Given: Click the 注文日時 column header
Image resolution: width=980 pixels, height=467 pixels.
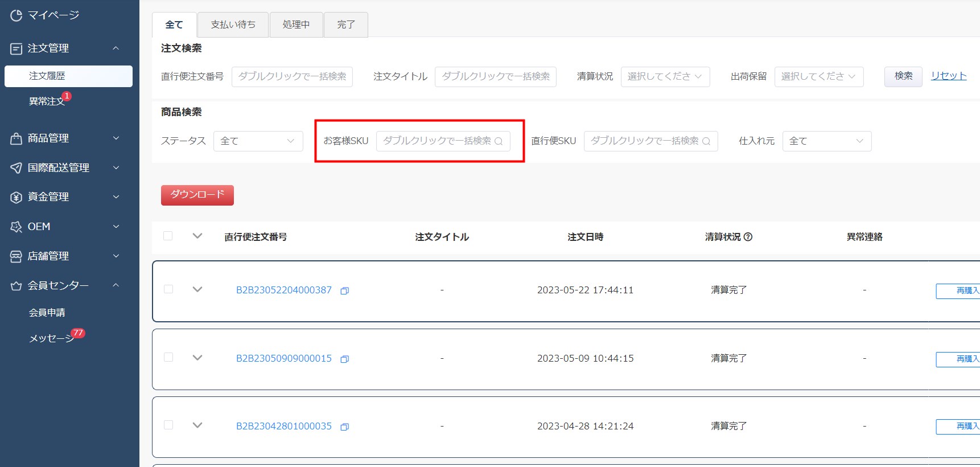Looking at the screenshot, I should click(586, 237).
